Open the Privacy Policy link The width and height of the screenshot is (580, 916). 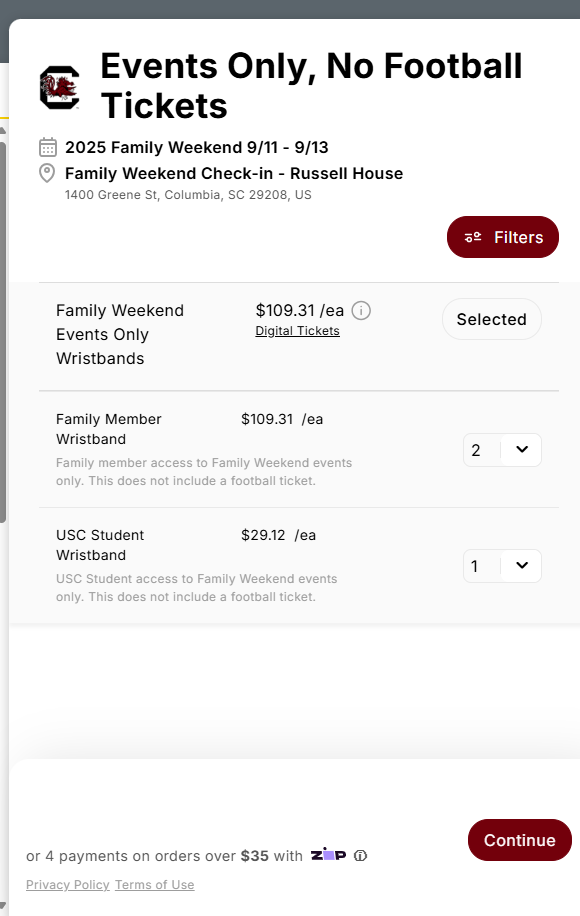point(68,884)
